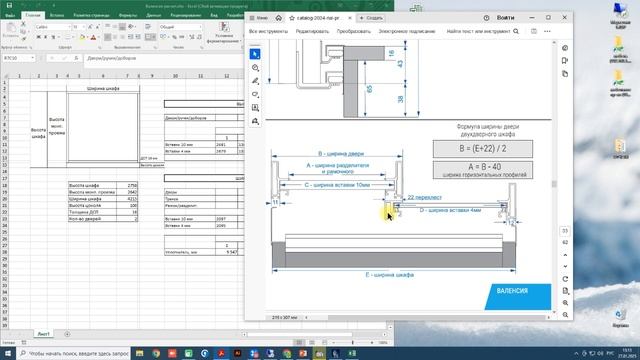
Task: Click the Войти sign-in button
Action: pyautogui.click(x=505, y=18)
